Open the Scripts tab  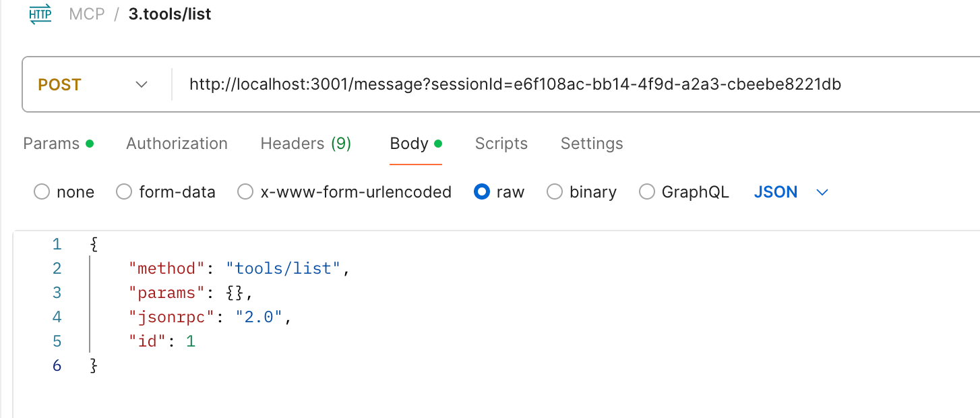tap(501, 144)
